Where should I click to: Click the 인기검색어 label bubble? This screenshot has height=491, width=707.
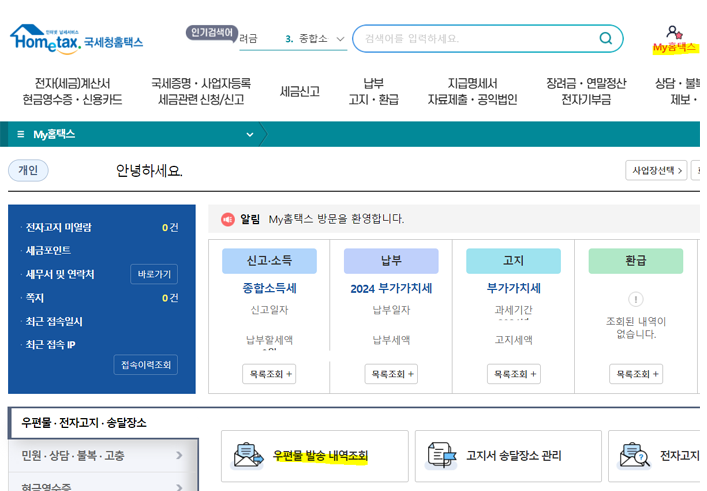[212, 32]
